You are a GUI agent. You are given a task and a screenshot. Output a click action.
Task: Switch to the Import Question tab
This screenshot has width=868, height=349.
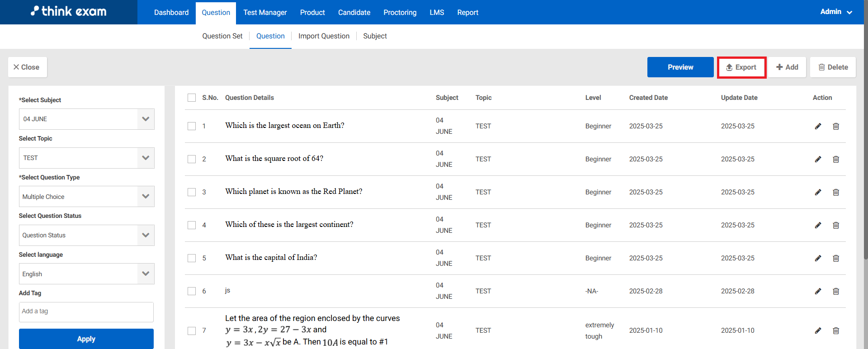tap(324, 36)
